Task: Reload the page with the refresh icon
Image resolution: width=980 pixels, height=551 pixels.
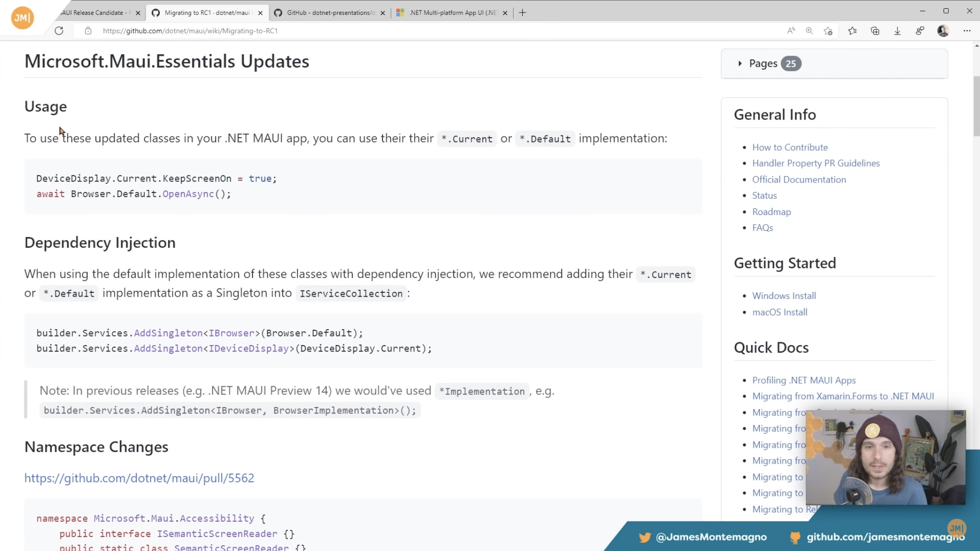Action: click(59, 31)
